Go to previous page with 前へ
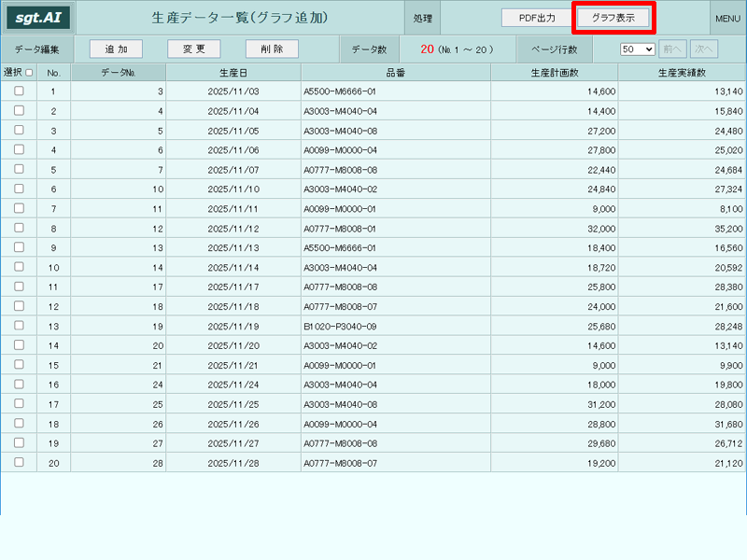Viewport: 747px width, 560px height. (x=672, y=49)
